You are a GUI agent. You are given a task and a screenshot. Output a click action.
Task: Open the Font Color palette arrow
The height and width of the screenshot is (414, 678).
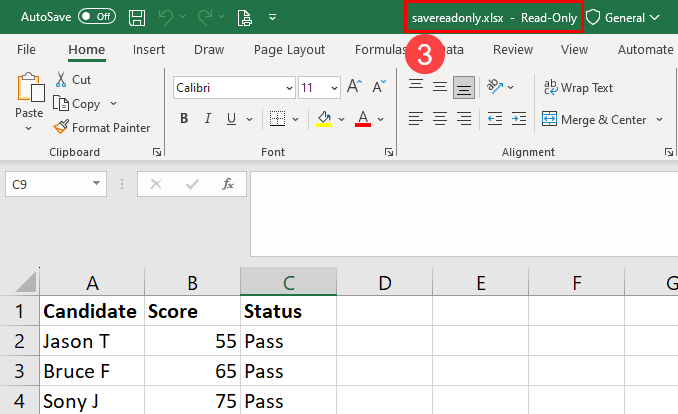[381, 119]
